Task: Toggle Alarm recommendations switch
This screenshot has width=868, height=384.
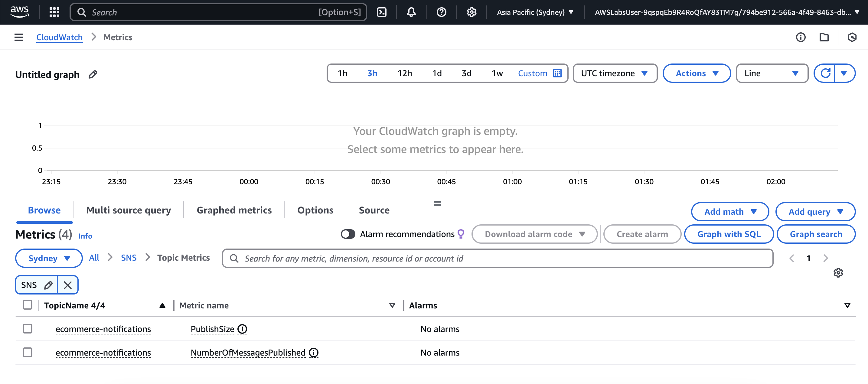Action: 348,234
